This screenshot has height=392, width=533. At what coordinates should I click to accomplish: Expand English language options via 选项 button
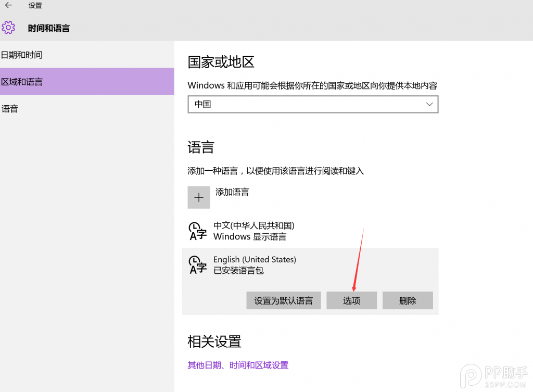coord(351,300)
